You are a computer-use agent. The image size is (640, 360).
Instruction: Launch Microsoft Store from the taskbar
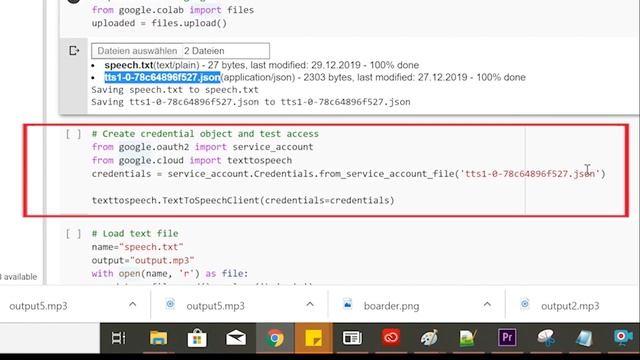pos(197,338)
